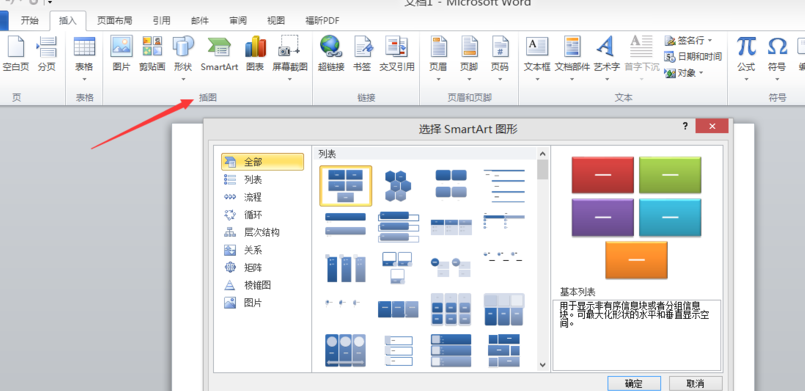The height and width of the screenshot is (391, 805).
Task: Open the 页码 page number dropdown
Action: pyautogui.click(x=500, y=59)
